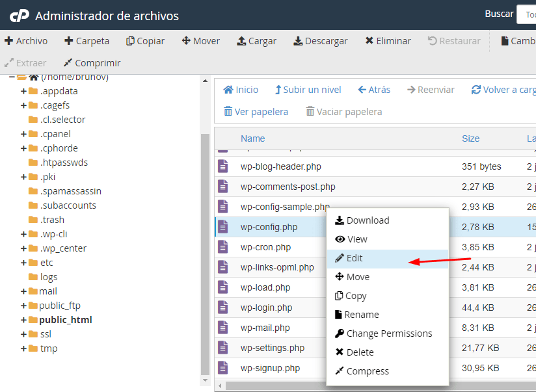This screenshot has height=392, width=536.
Task: Expand the public_html folder
Action: coord(23,320)
